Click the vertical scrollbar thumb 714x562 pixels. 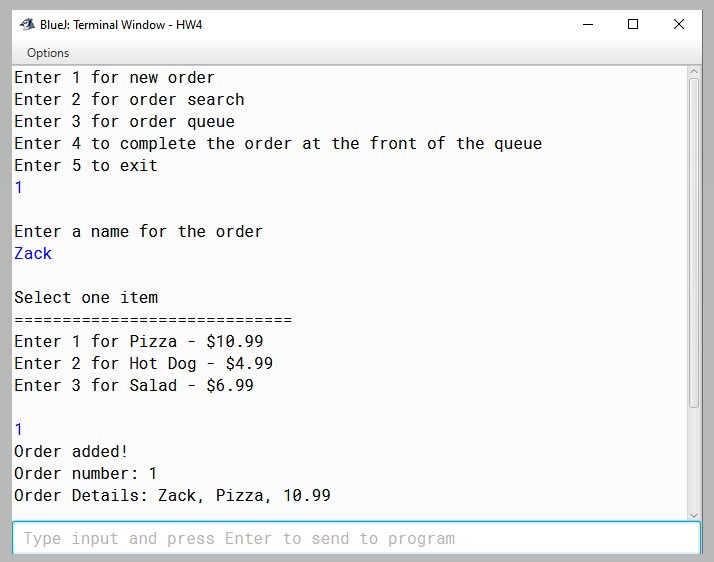click(x=694, y=243)
